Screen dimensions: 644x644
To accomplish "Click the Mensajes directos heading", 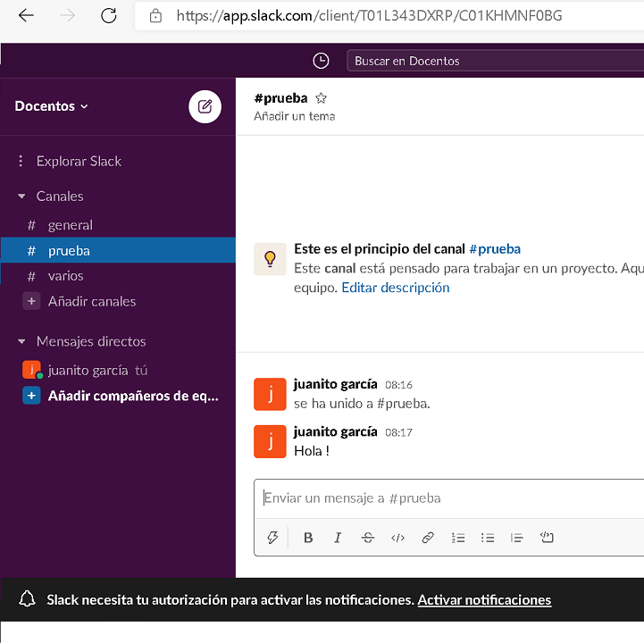I will pos(91,341).
